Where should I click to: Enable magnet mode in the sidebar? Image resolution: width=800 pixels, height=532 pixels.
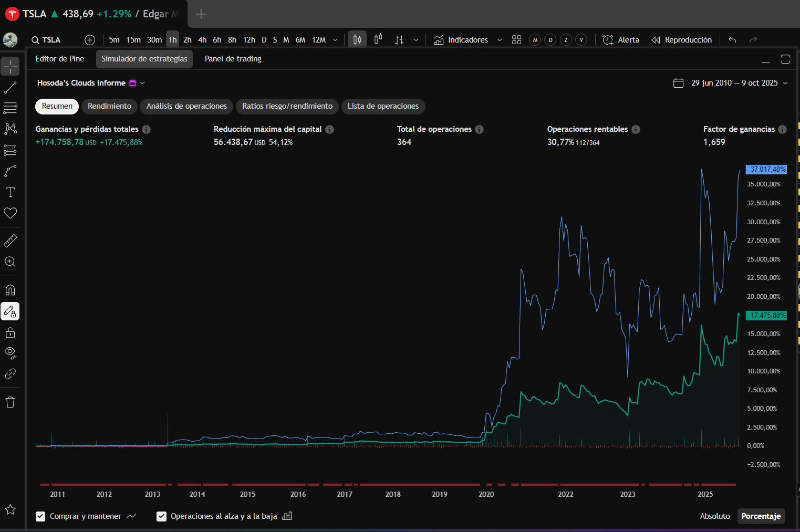coord(11,290)
